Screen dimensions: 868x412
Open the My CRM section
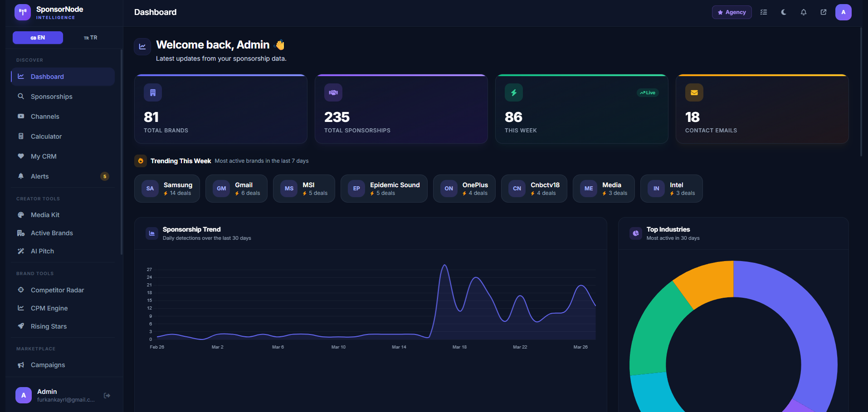(43, 156)
